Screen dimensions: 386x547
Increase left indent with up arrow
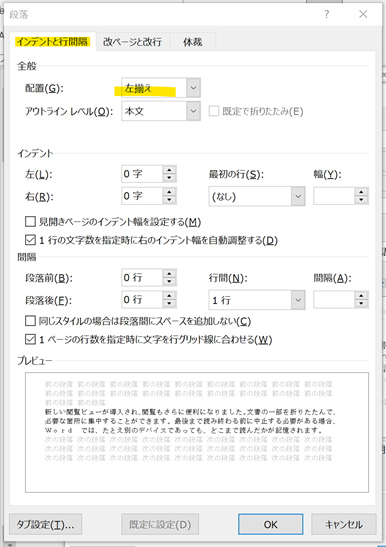169,170
